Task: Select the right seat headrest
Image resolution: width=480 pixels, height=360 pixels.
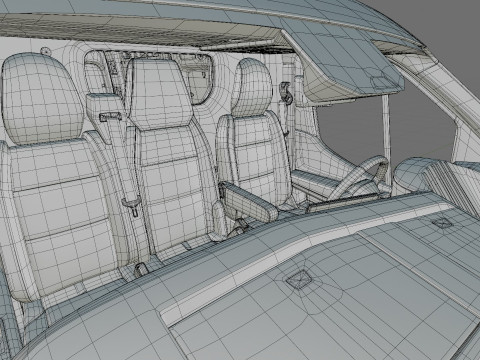Action: [252, 87]
